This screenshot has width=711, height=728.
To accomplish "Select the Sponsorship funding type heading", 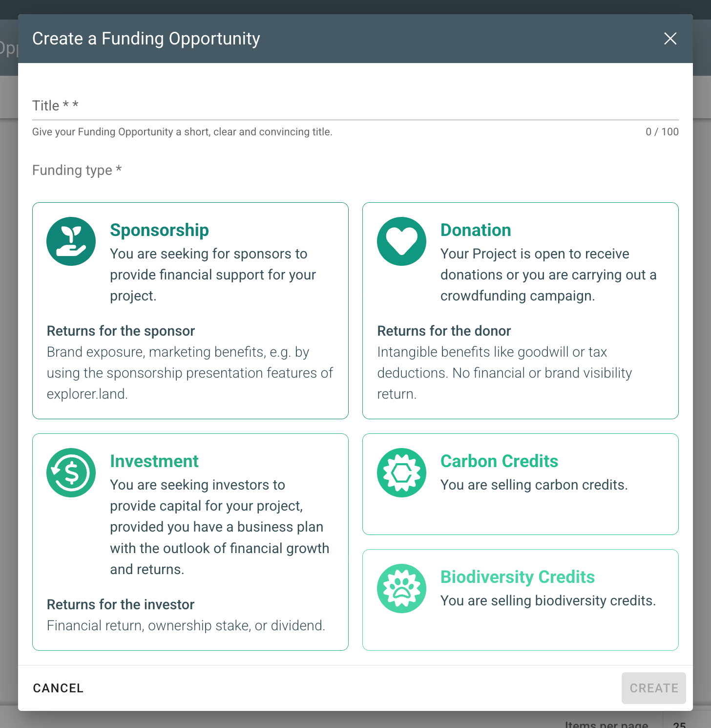I will 159,230.
